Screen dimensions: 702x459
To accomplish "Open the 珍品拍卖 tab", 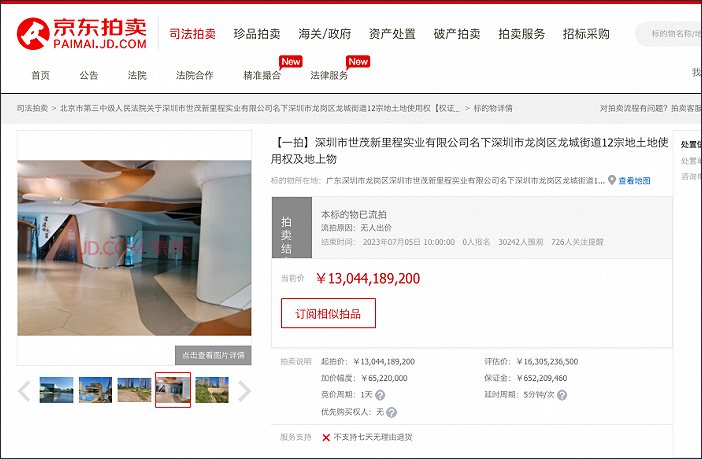I will pyautogui.click(x=257, y=34).
